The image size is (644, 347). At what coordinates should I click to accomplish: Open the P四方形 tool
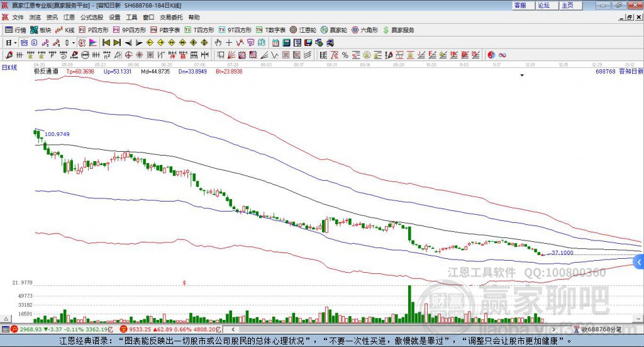click(94, 30)
